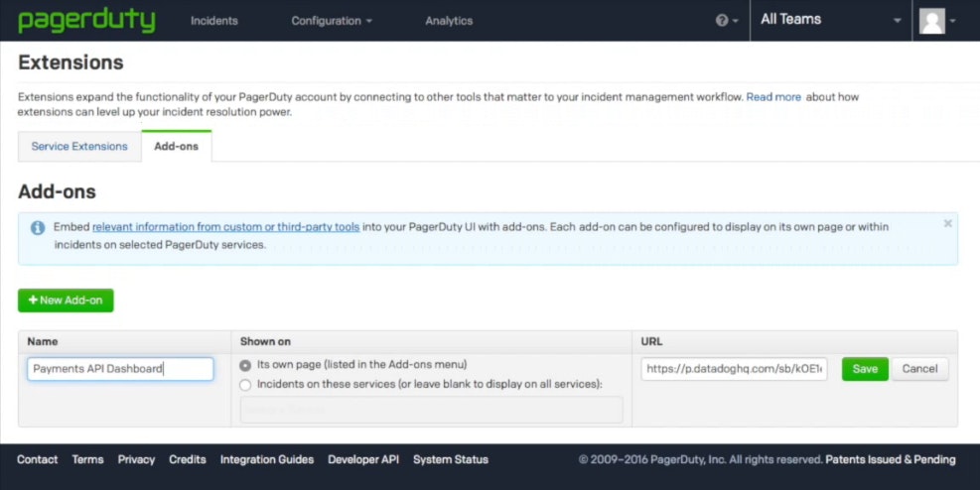Save the new add-on
The image size is (980, 490).
point(865,369)
